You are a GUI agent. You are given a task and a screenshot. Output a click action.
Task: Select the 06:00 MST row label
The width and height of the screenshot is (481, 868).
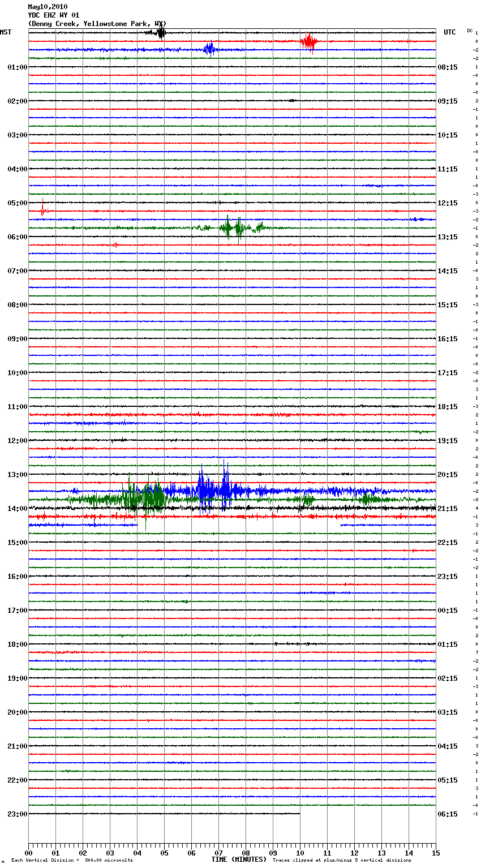[x=18, y=237]
